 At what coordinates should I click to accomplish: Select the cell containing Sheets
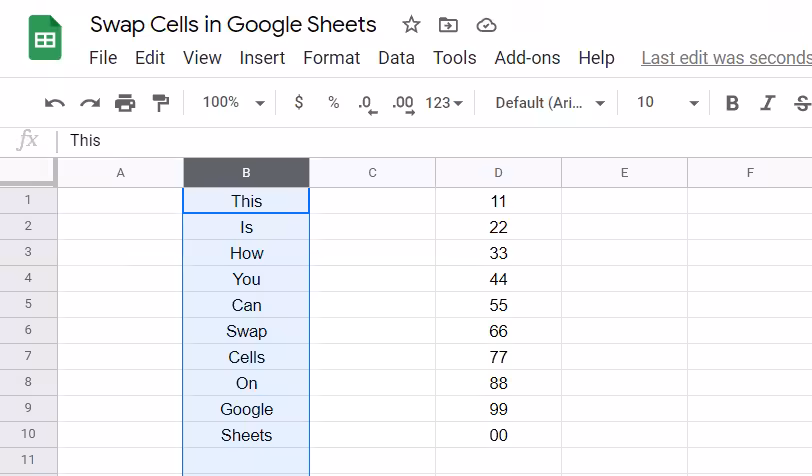(x=246, y=435)
